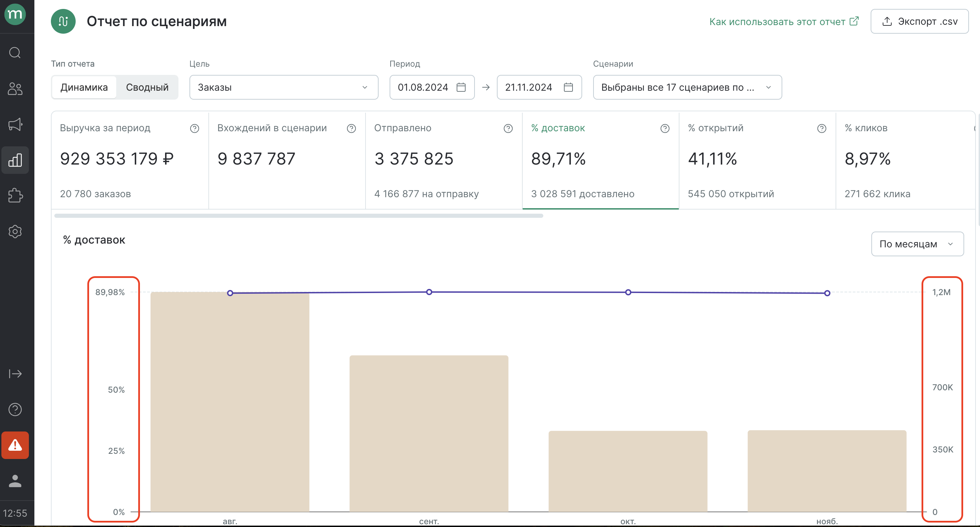
Task: Click the start date field 01.08.2024
Action: tap(432, 87)
